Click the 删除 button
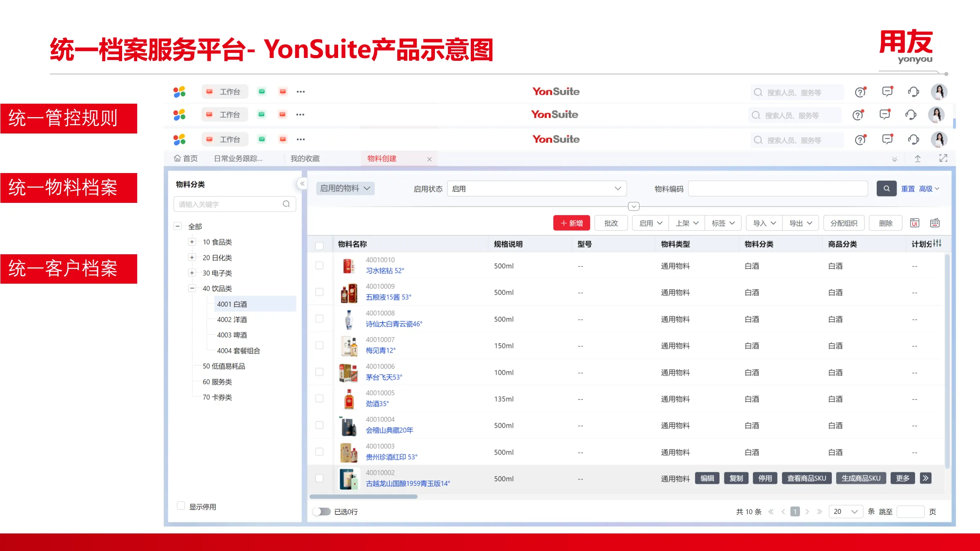This screenshot has width=980, height=551. [x=885, y=223]
